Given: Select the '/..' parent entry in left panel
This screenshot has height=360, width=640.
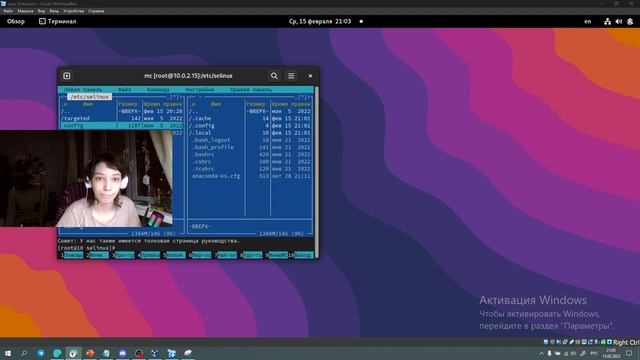Looking at the screenshot, I should pyautogui.click(x=122, y=111).
